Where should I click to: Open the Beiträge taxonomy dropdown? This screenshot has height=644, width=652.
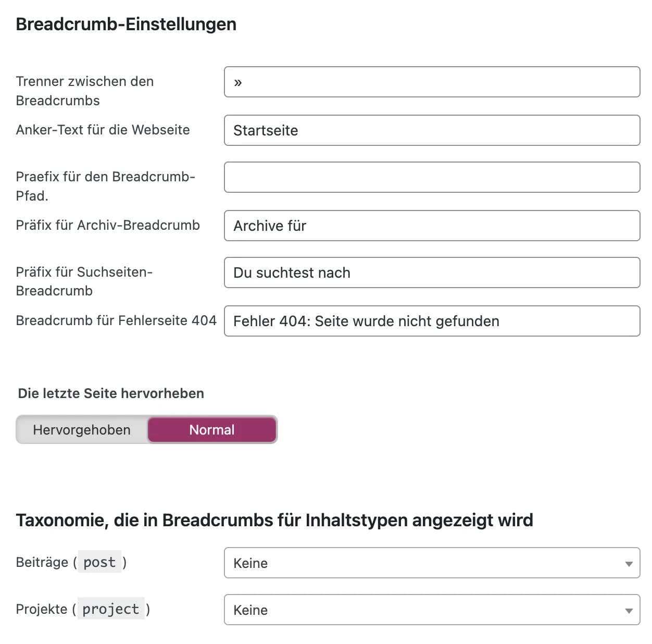click(x=431, y=563)
